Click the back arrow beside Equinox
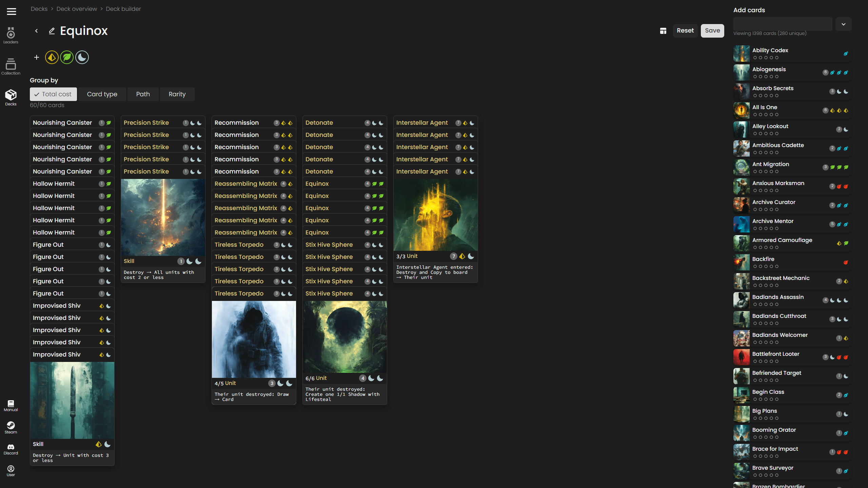The width and height of the screenshot is (868, 488). (36, 31)
